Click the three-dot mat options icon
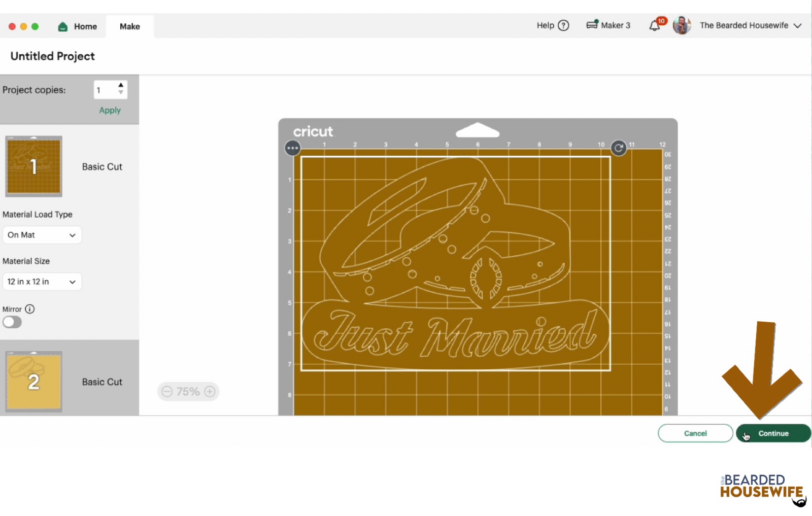The image size is (812, 516). click(292, 148)
